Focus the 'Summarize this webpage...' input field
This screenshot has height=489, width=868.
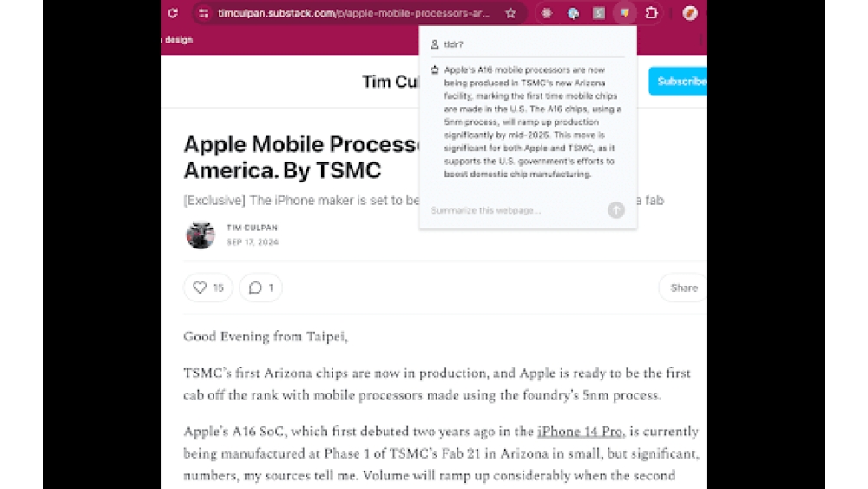[516, 210]
